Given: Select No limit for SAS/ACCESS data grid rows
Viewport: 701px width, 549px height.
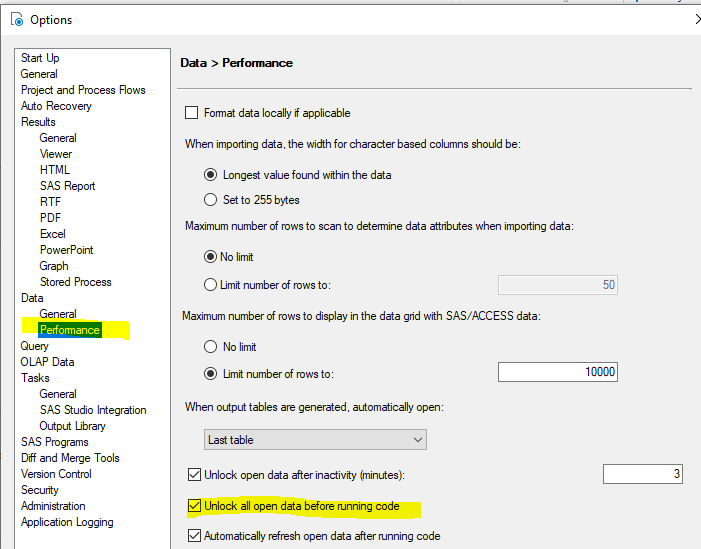Looking at the screenshot, I should (210, 347).
